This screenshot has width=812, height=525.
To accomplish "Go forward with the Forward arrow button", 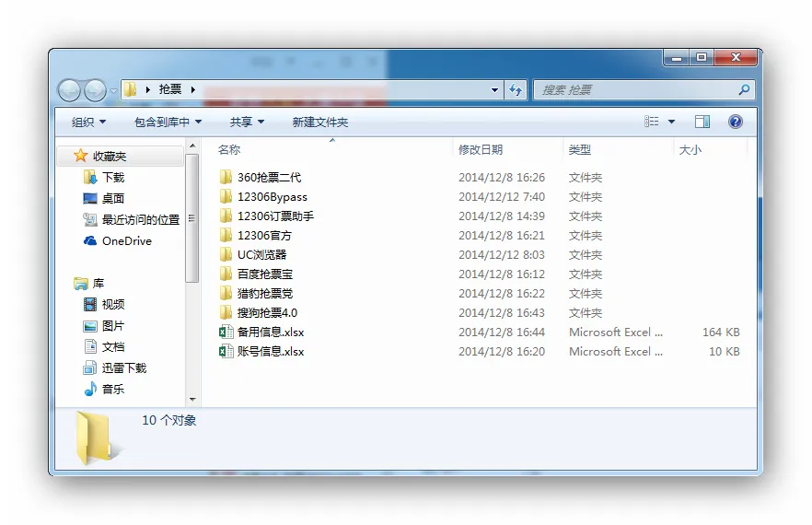I will tap(96, 90).
